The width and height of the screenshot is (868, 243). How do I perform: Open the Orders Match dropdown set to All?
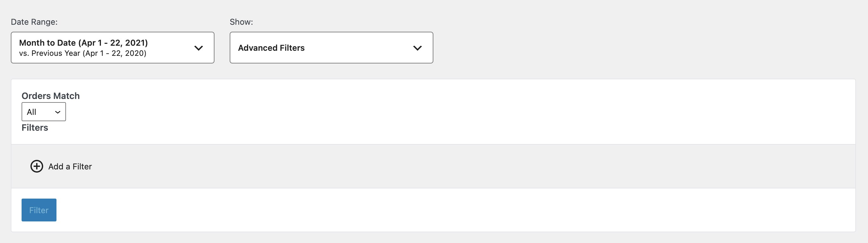[x=43, y=112]
